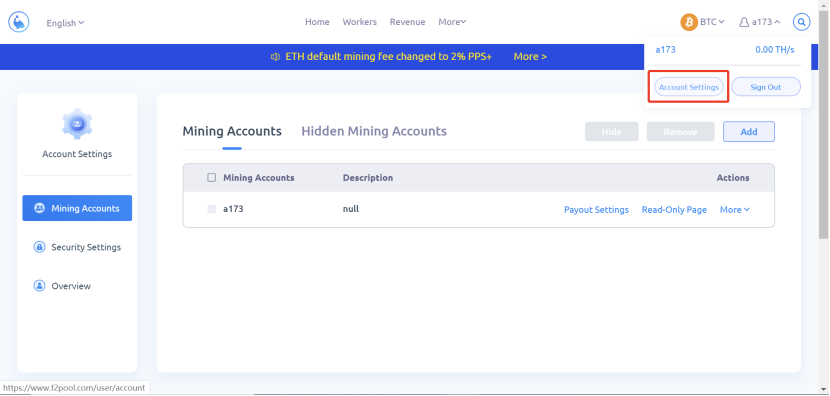
Task: Open the English language dropdown
Action: 65,23
